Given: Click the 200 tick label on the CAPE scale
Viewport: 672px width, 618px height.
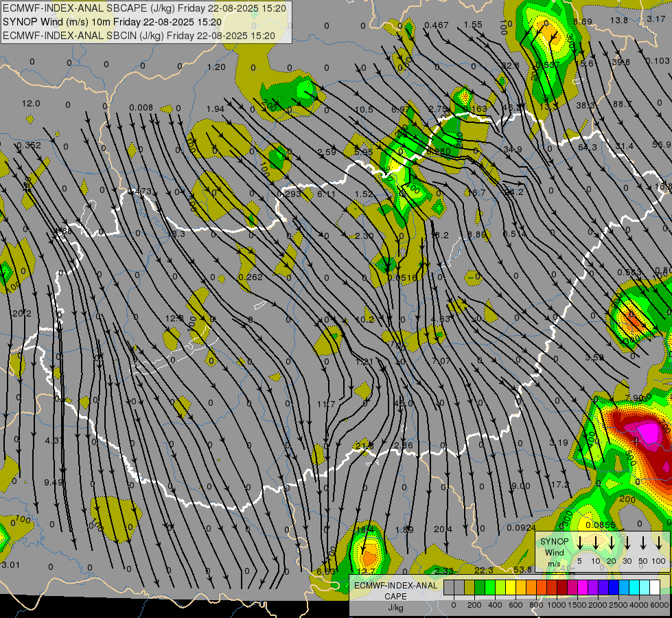Looking at the screenshot, I should [x=474, y=605].
